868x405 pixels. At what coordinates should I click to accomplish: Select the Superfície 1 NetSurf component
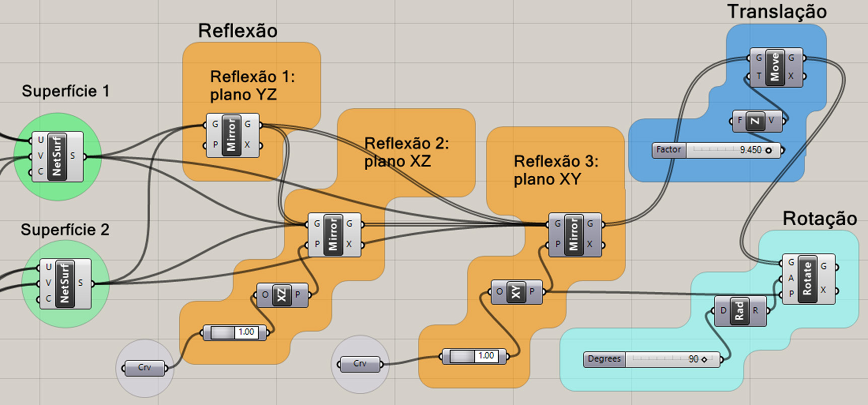point(57,156)
